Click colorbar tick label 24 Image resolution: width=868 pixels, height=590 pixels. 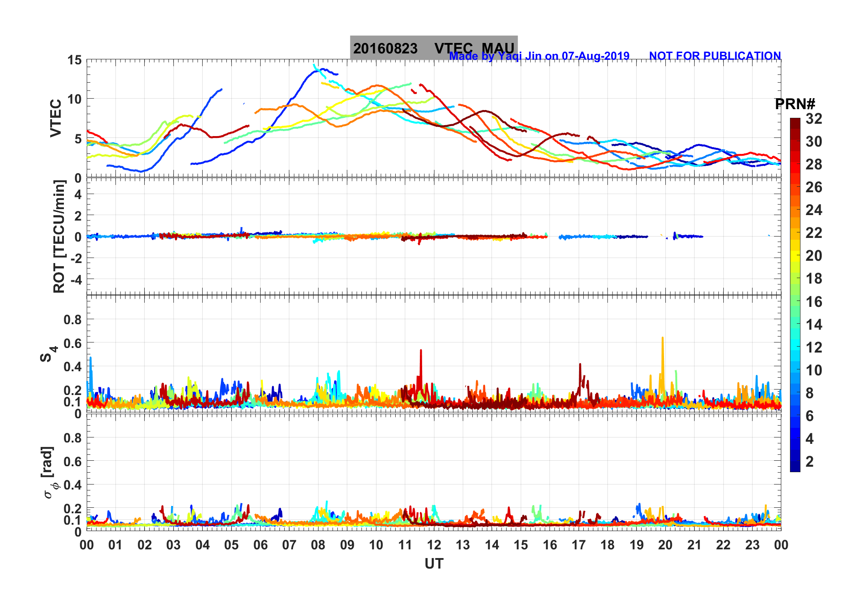[814, 210]
